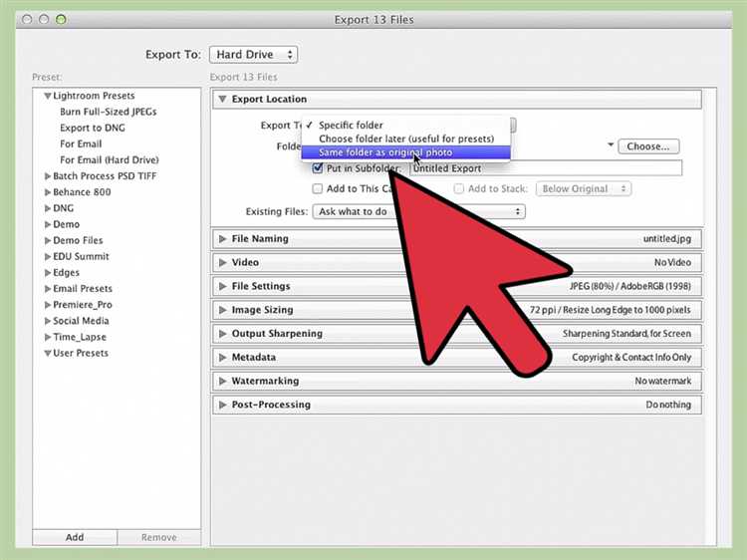Expand the EDU Summit preset group
The height and width of the screenshot is (560, 747).
pos(48,256)
